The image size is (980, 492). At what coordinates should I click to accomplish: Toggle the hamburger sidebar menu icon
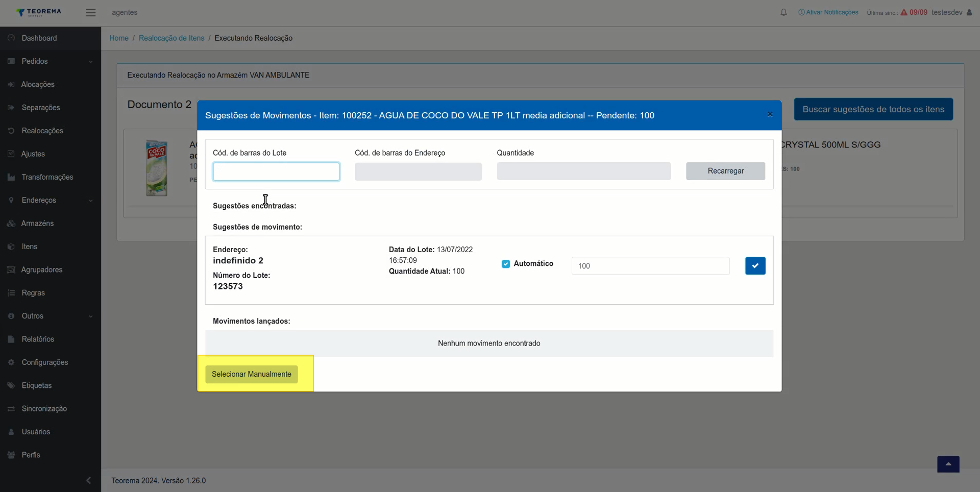point(91,13)
